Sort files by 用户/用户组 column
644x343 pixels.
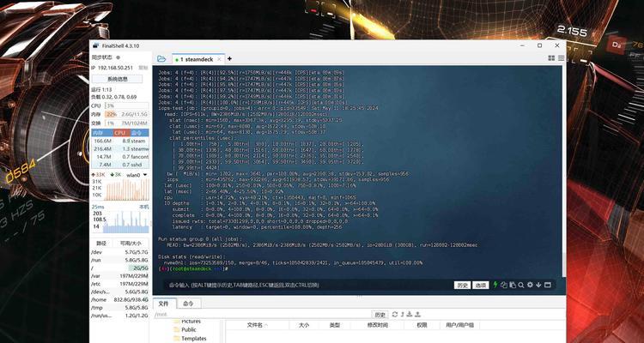tap(459, 325)
